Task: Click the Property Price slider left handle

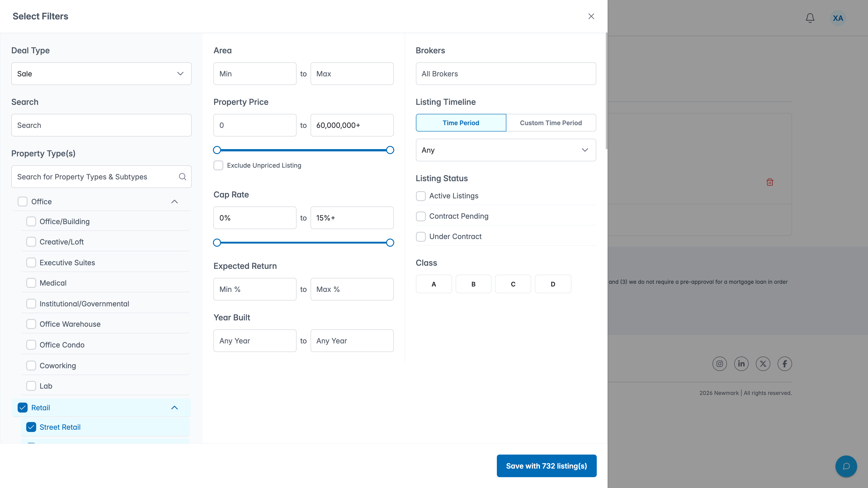Action: pyautogui.click(x=217, y=150)
